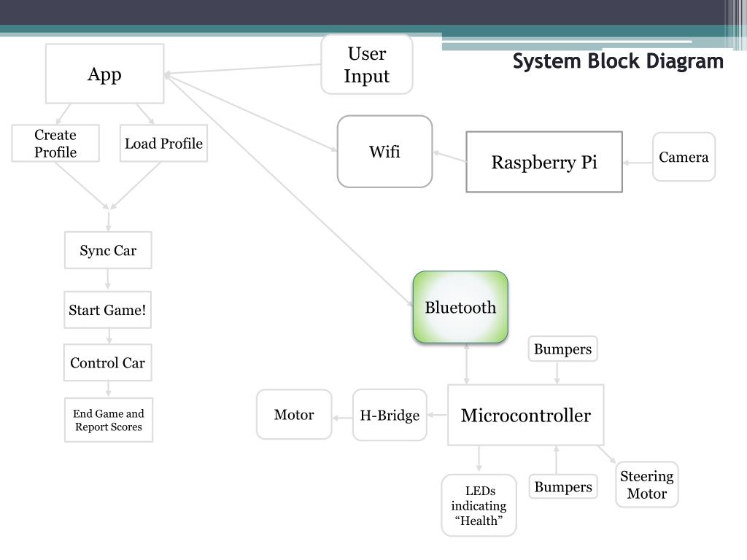Click the Bumpers box above Microcontroller

click(562, 349)
